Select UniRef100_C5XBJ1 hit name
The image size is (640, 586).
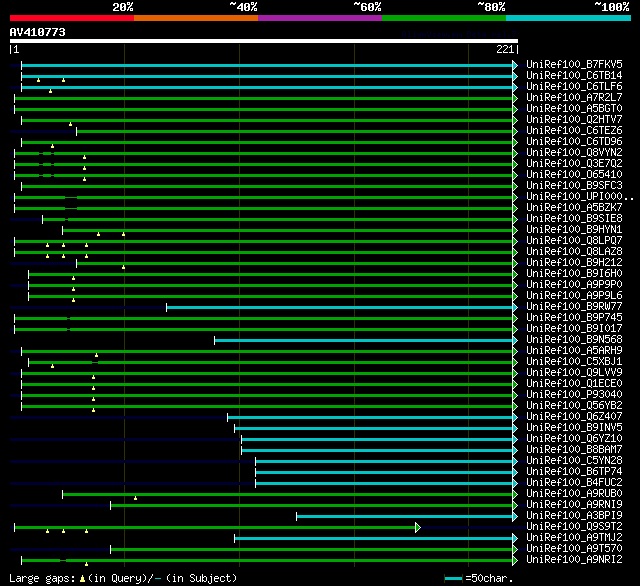[x=574, y=362]
